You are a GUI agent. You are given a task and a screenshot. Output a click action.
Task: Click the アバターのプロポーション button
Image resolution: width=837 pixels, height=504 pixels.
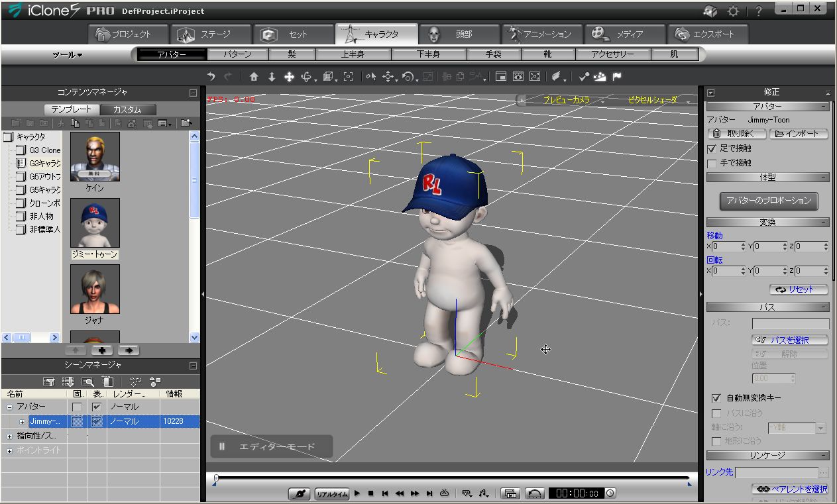pyautogui.click(x=768, y=201)
